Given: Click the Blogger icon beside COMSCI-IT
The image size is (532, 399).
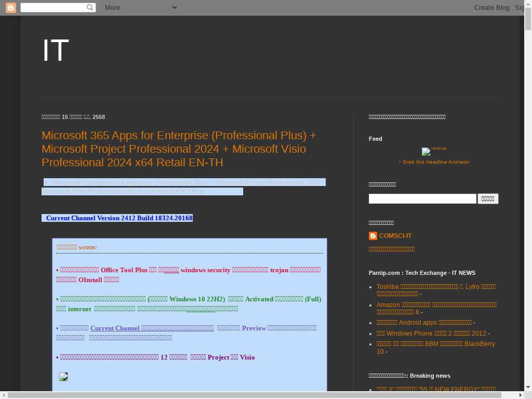Looking at the screenshot, I should pyautogui.click(x=373, y=236).
